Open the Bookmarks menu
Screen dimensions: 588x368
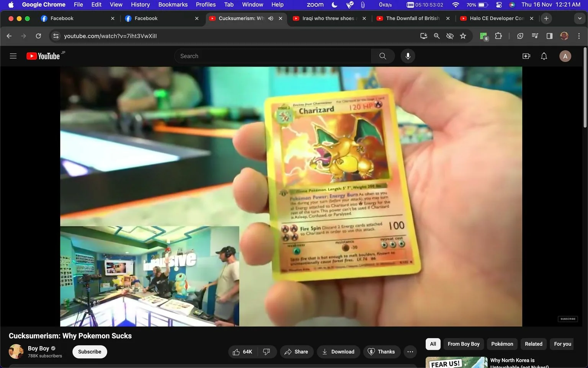pos(173,5)
